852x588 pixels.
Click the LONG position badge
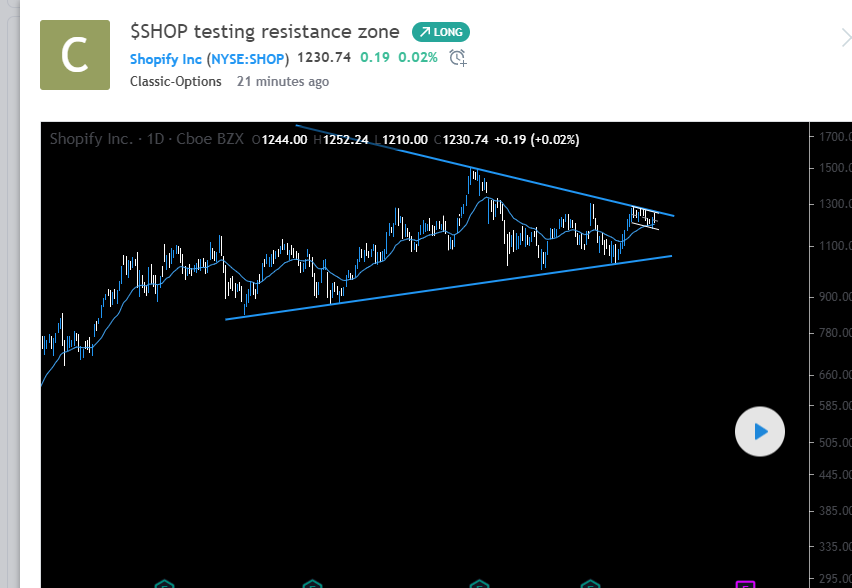441,32
